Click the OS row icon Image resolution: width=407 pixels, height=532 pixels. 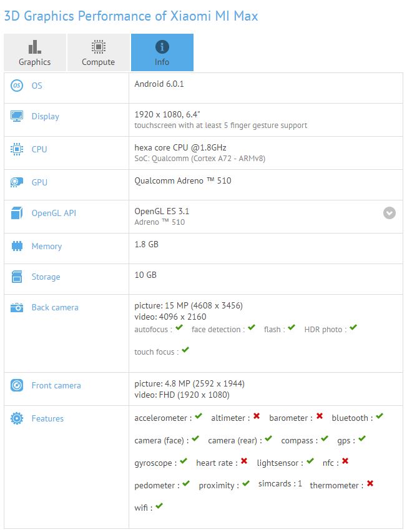click(17, 85)
